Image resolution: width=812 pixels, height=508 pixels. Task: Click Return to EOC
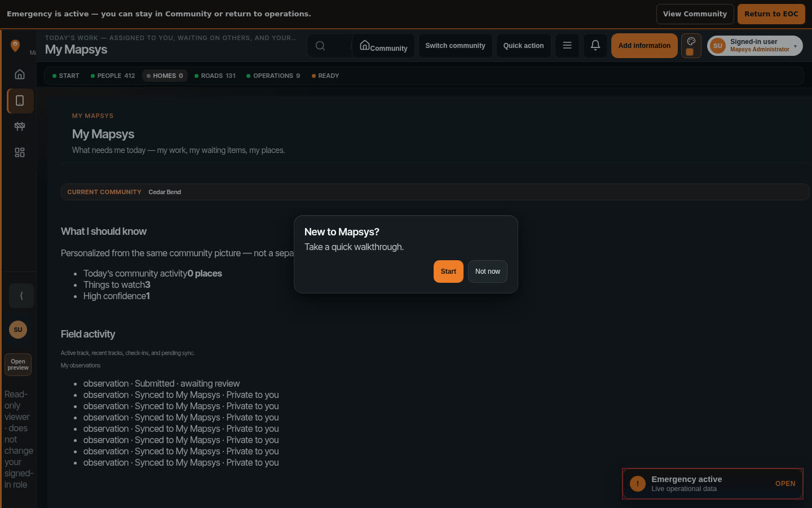(x=771, y=14)
